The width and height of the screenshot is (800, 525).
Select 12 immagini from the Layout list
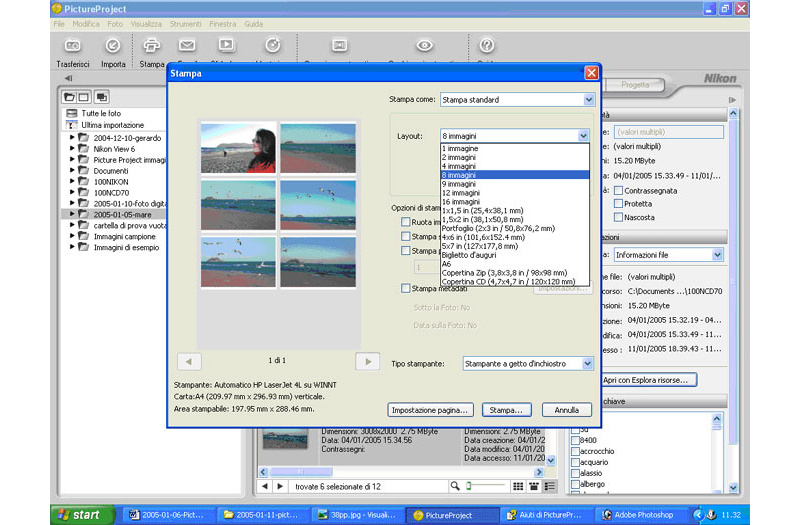(515, 193)
